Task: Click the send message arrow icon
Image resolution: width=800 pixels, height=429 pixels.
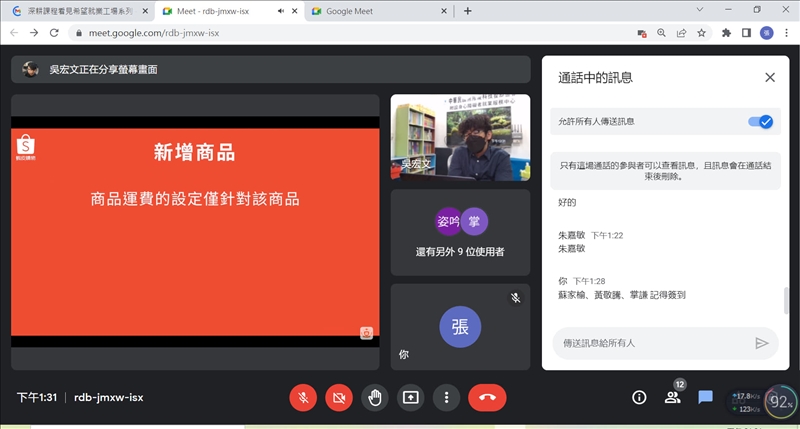Action: (x=762, y=343)
